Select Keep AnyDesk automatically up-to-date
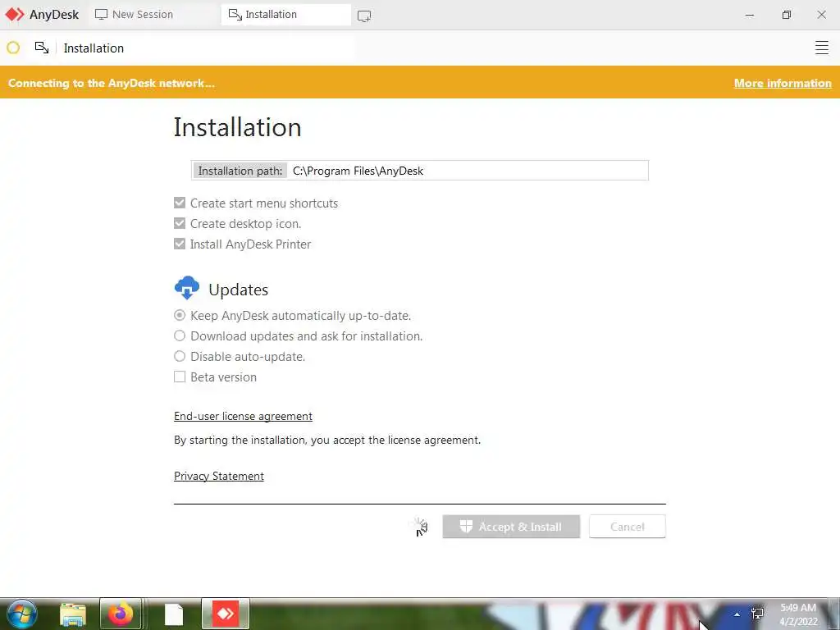The image size is (840, 630). coord(180,316)
